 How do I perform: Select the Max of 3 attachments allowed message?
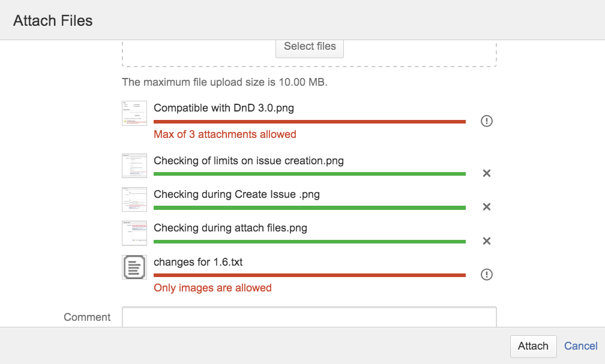click(x=224, y=134)
